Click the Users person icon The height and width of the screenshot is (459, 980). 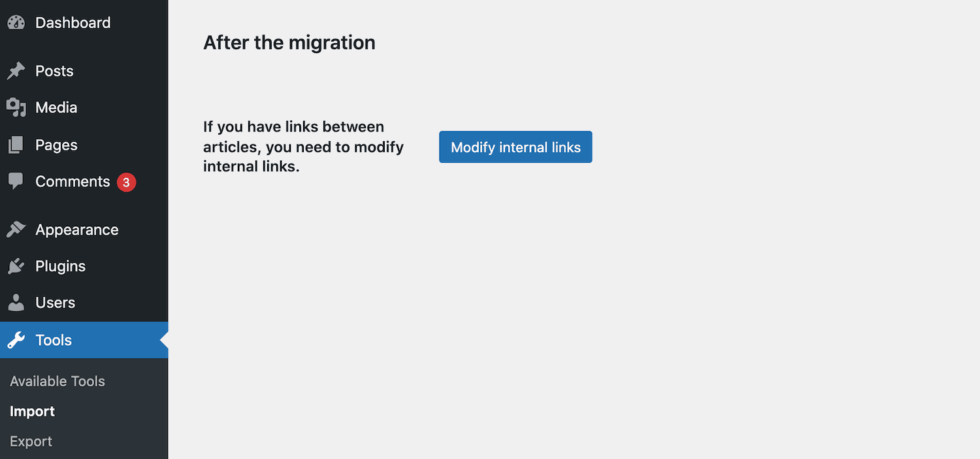16,303
